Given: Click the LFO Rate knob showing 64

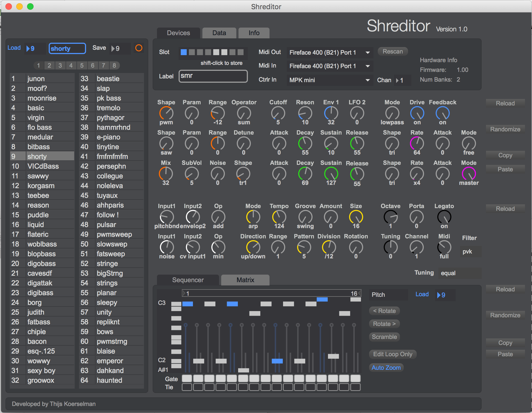Looking at the screenshot, I should pyautogui.click(x=417, y=143).
